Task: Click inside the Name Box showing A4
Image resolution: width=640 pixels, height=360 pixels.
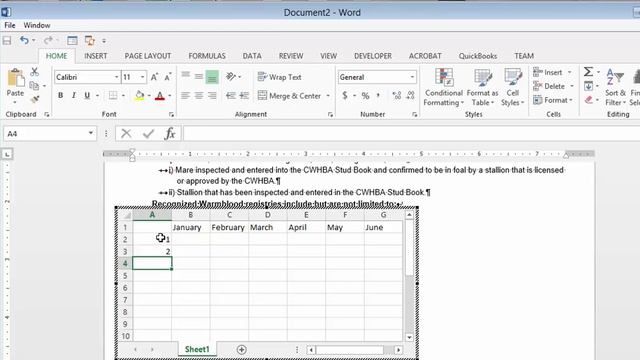Action: (45, 133)
